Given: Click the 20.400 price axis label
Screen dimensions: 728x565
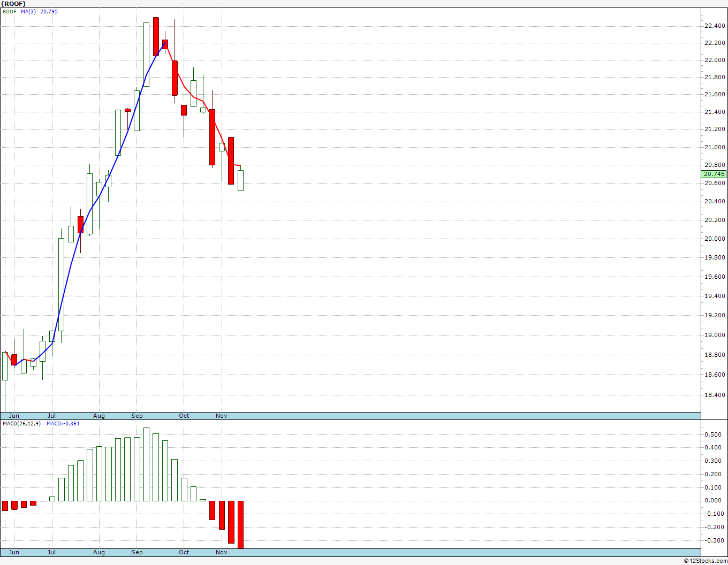Looking at the screenshot, I should 715,201.
